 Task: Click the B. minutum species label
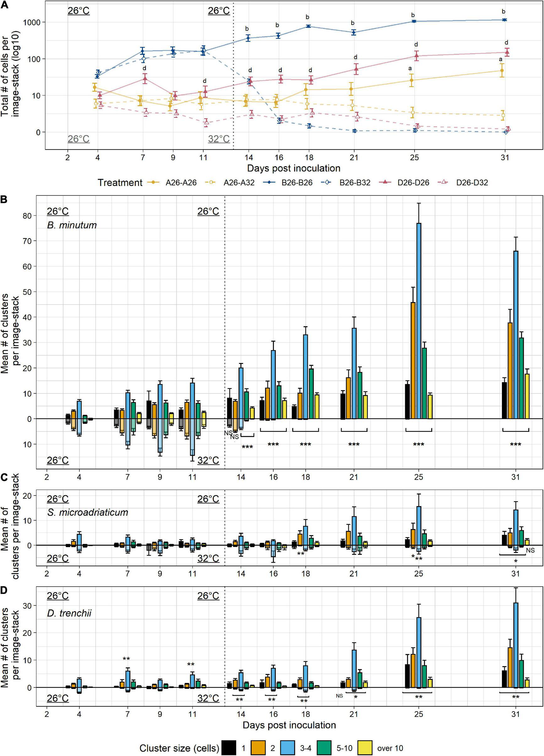tap(72, 225)
